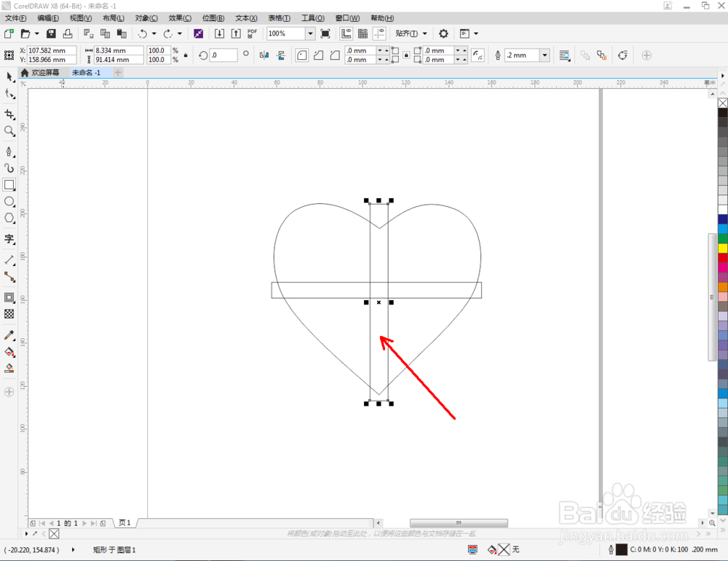Screen dimensions: 728x561
Task: Select chamfered corner style
Action: [335, 55]
